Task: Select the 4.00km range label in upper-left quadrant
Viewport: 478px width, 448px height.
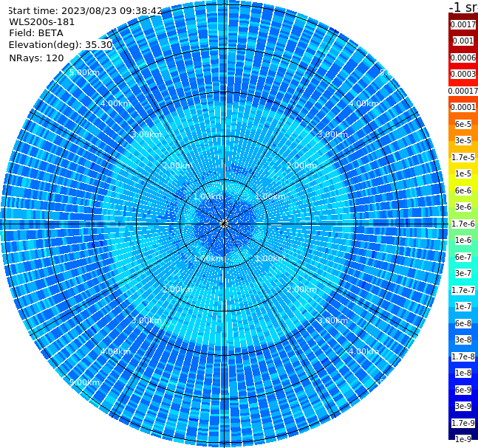Action: [115, 103]
